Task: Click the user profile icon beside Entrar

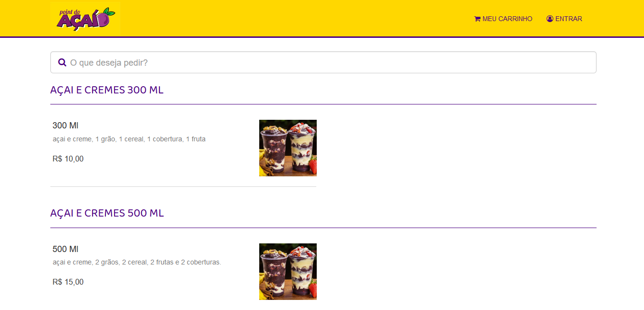Action: click(x=550, y=19)
